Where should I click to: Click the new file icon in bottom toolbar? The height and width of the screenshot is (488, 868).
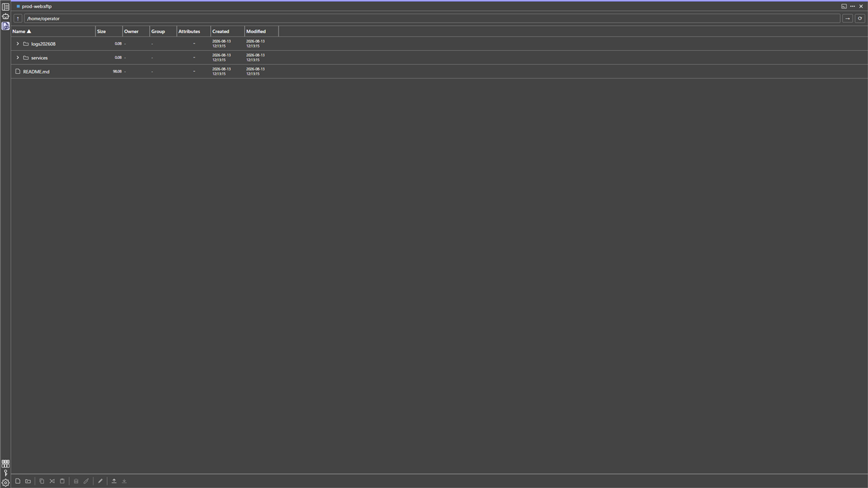tap(18, 481)
